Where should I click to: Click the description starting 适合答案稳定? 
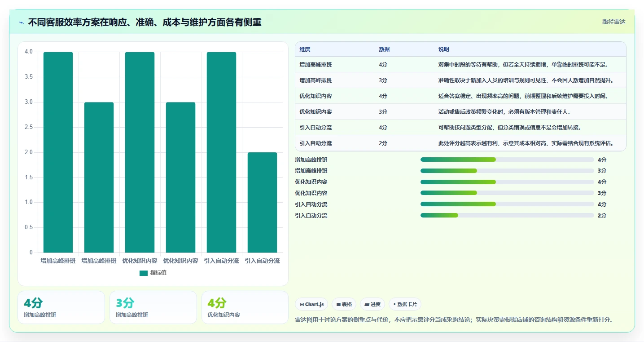click(x=523, y=96)
